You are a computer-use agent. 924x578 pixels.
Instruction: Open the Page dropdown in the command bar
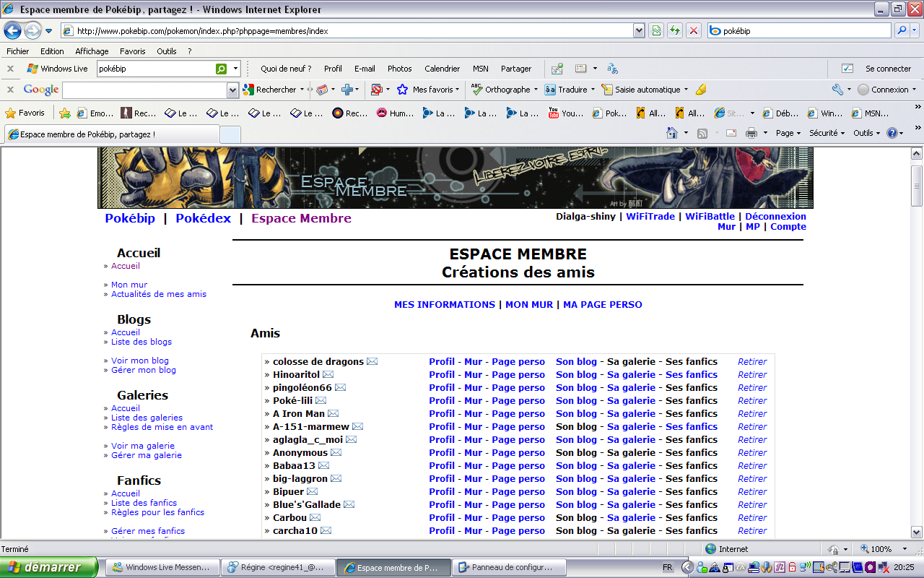click(x=788, y=133)
